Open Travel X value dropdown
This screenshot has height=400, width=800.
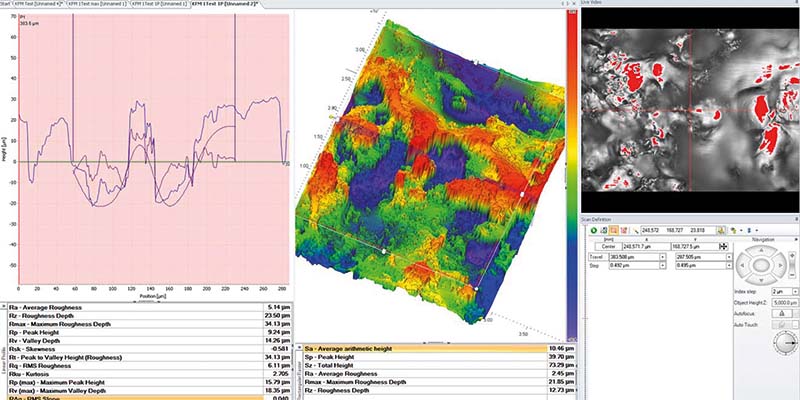click(x=662, y=257)
